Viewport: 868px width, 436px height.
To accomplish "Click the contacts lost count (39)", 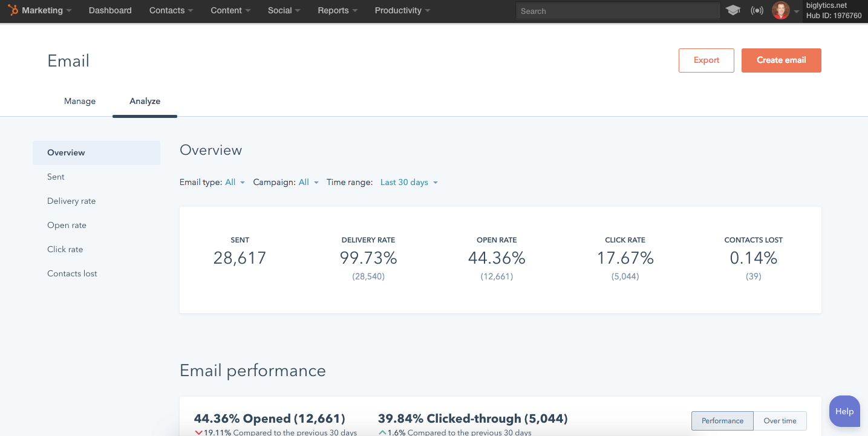I will [x=754, y=276].
